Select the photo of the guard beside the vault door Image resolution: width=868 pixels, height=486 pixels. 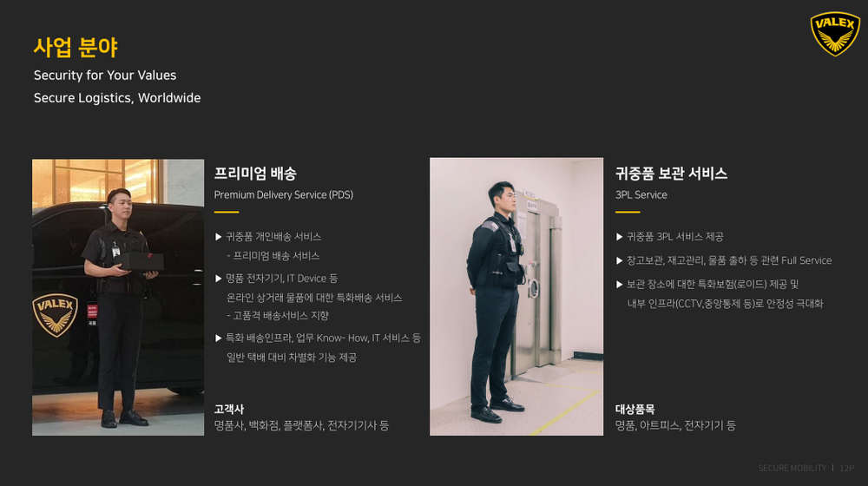coord(516,297)
